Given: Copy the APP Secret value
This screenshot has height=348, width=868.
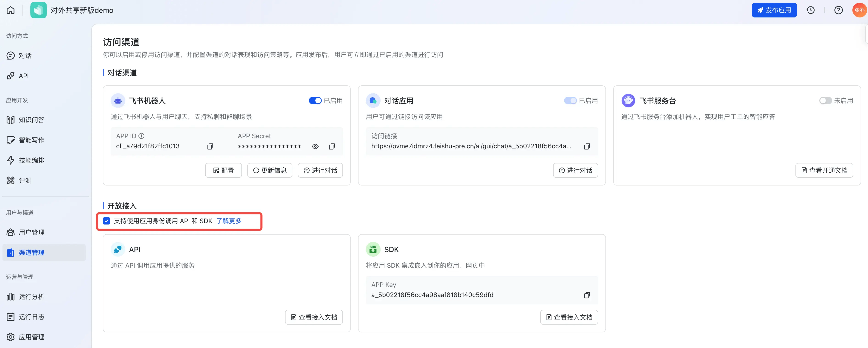Looking at the screenshot, I should (332, 146).
